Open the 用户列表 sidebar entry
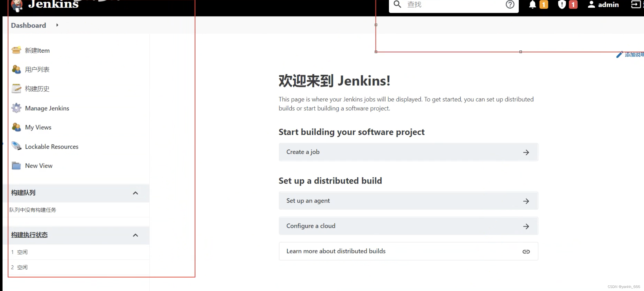 click(x=37, y=69)
